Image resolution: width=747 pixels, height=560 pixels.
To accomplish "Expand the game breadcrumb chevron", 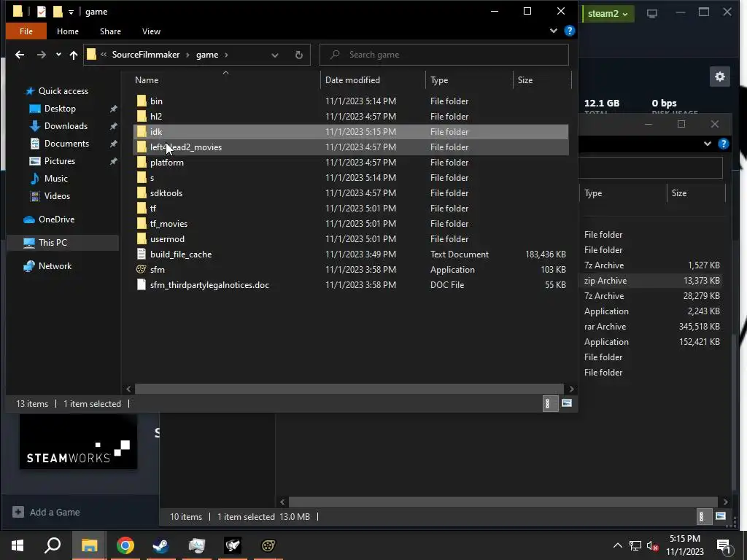I will (226, 55).
